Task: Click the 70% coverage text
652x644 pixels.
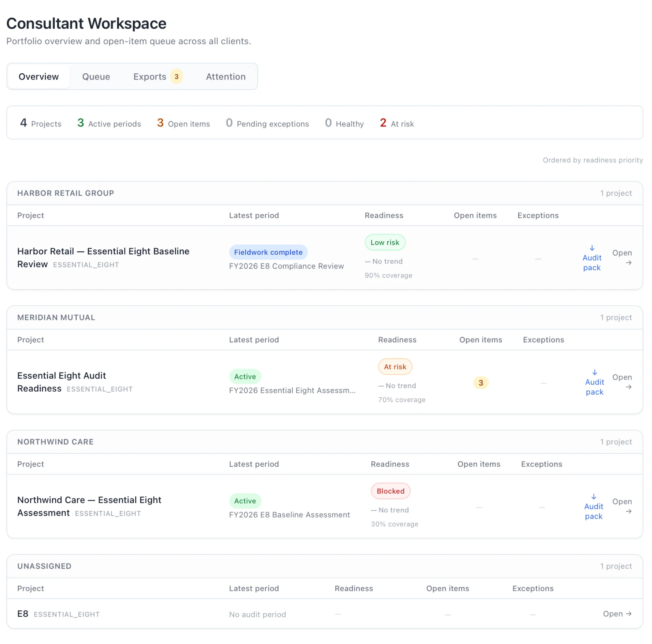Action: [402, 399]
